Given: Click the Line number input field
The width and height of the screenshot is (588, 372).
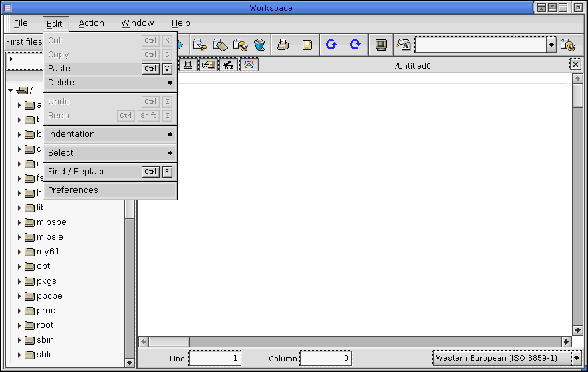Looking at the screenshot, I should pyautogui.click(x=214, y=359).
